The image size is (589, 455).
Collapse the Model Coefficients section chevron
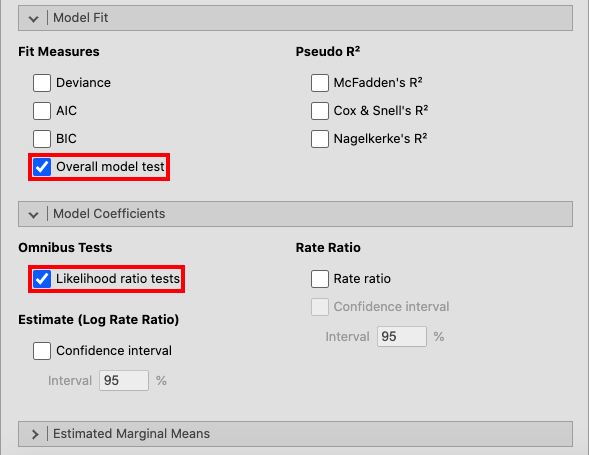(33, 215)
